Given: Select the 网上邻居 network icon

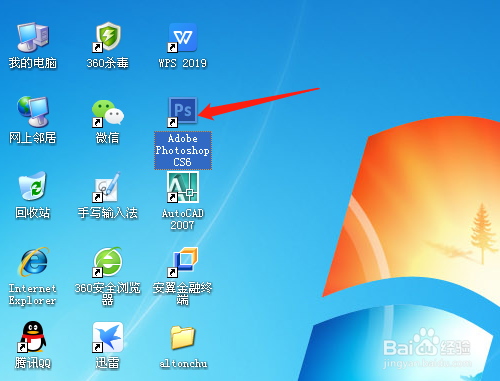Looking at the screenshot, I should click(33, 112).
